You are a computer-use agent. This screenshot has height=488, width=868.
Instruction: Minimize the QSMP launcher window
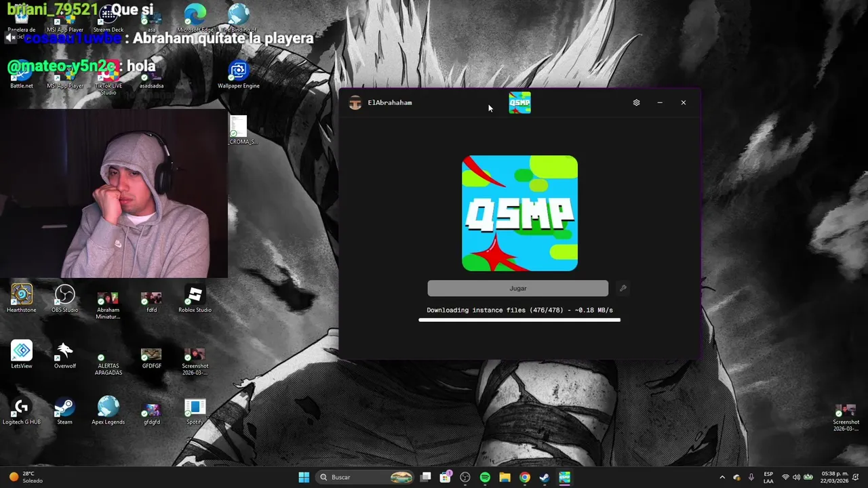660,102
